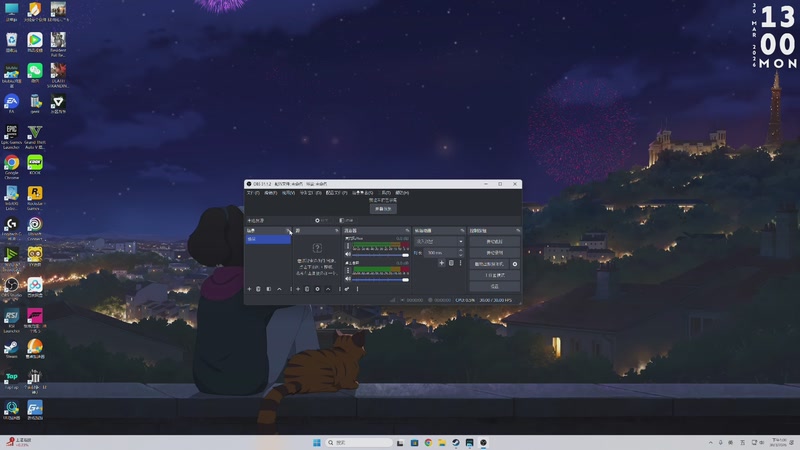Open audio mixer kebab menu at bottom
Image resolution: width=800 pixels, height=450 pixels.
(x=357, y=289)
